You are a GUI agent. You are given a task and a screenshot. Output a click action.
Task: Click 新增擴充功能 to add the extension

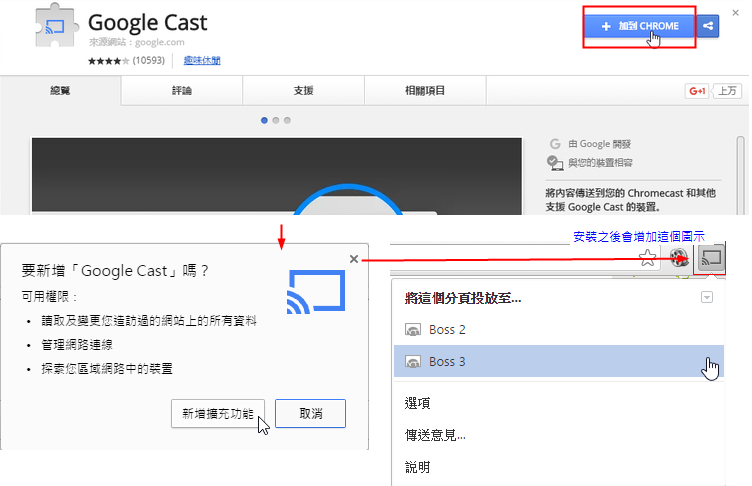coord(218,414)
